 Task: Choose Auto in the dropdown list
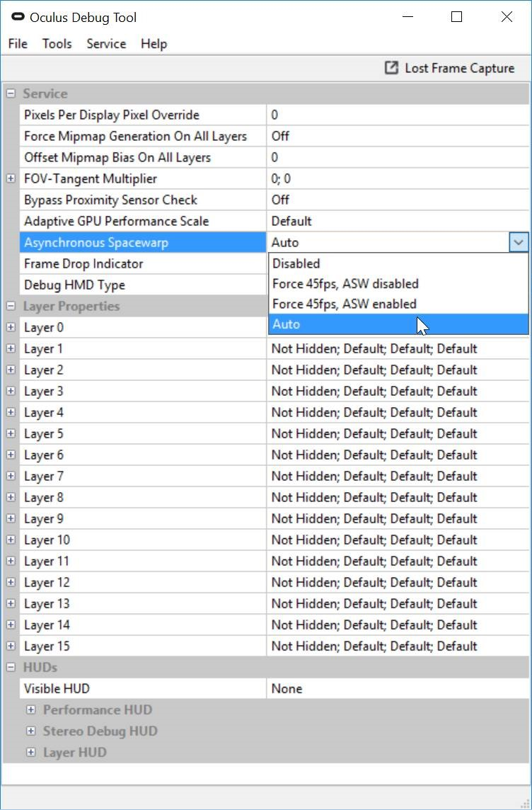398,324
